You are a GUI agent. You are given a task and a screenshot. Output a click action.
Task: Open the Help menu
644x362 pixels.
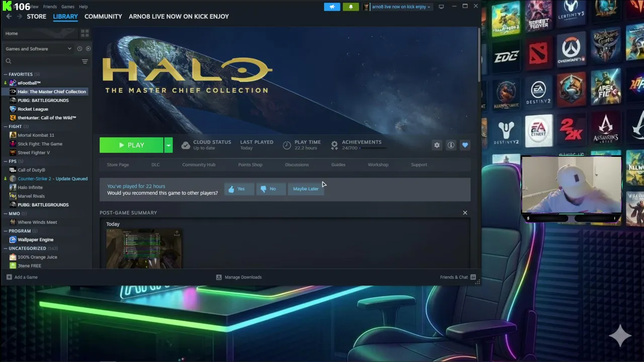pyautogui.click(x=84, y=7)
